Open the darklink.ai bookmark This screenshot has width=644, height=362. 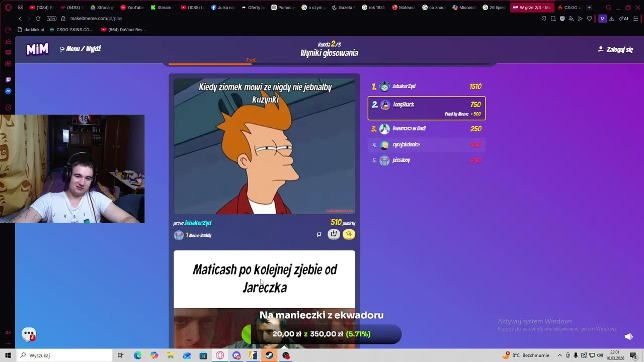pyautogui.click(x=31, y=30)
